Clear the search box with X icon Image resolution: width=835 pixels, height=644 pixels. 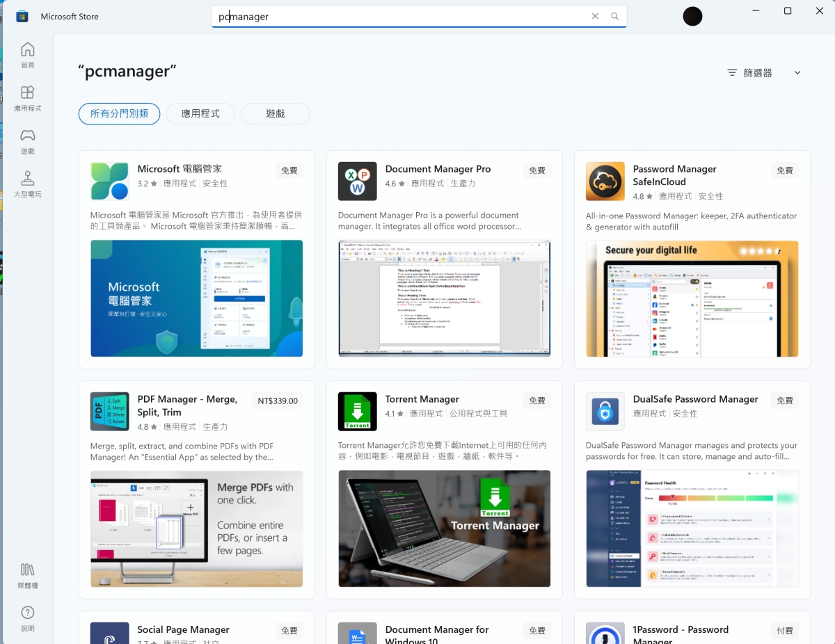[x=595, y=17]
